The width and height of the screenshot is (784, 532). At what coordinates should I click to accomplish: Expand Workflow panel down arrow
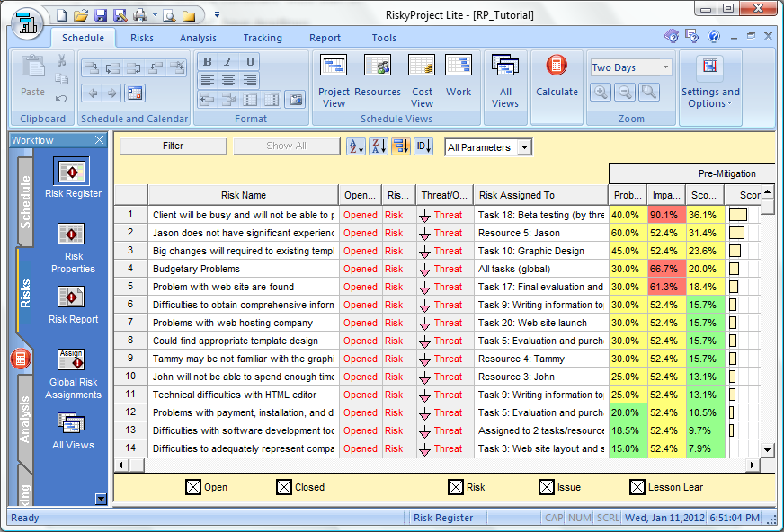point(101,499)
